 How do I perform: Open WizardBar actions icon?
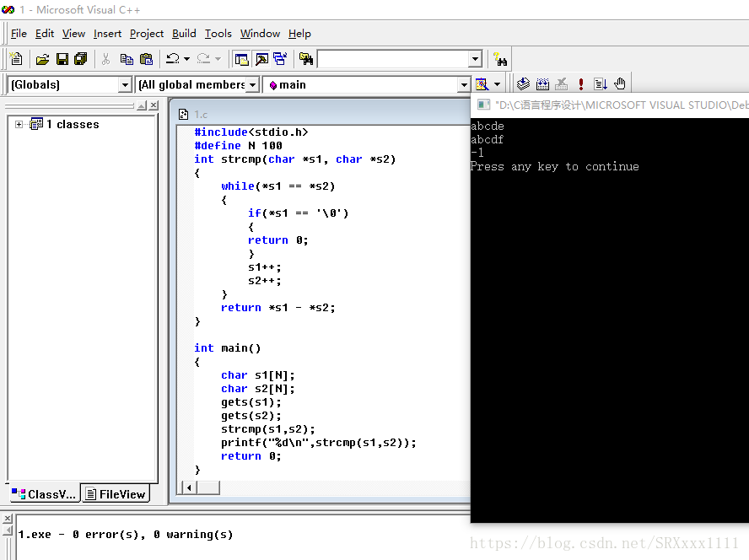click(x=482, y=84)
